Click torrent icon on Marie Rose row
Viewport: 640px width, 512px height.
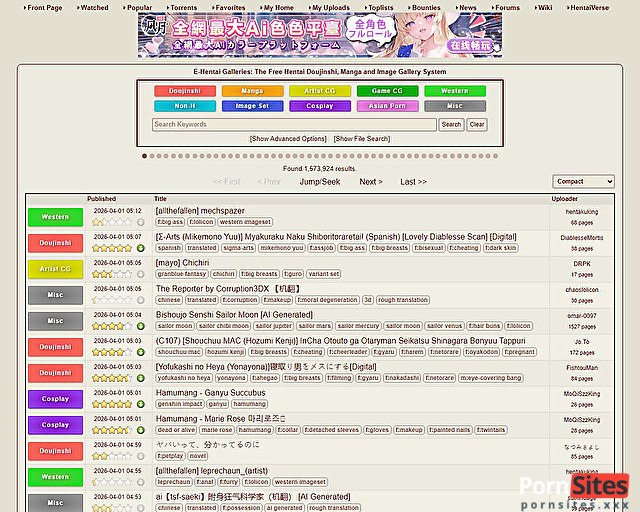pos(141,430)
